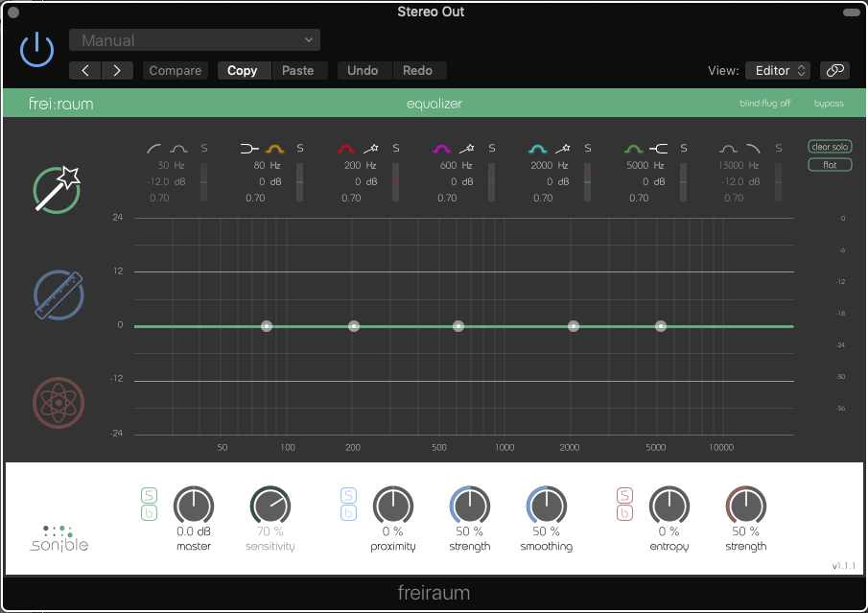Image resolution: width=868 pixels, height=613 pixels.
Task: Click the Undo button
Action: click(x=363, y=70)
